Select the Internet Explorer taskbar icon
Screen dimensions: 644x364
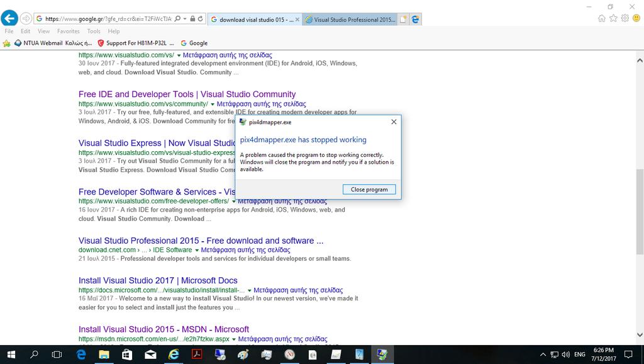coord(174,355)
